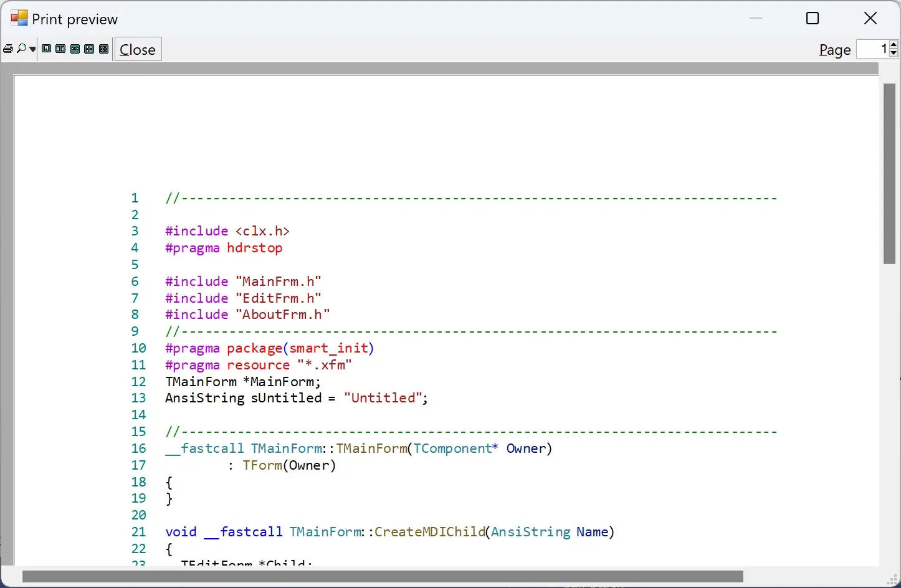Viewport: 901px width, 588px height.
Task: Switch to three-page preview layout
Action: pos(75,49)
